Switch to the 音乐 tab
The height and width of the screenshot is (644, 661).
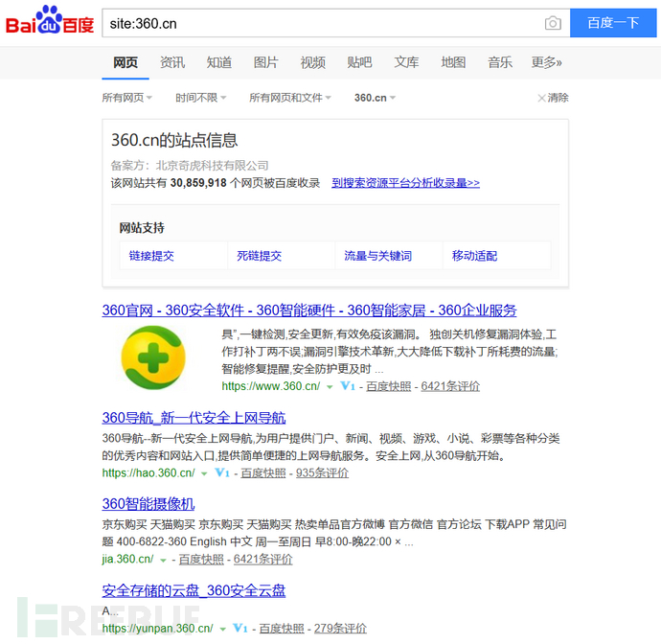pyautogui.click(x=500, y=62)
